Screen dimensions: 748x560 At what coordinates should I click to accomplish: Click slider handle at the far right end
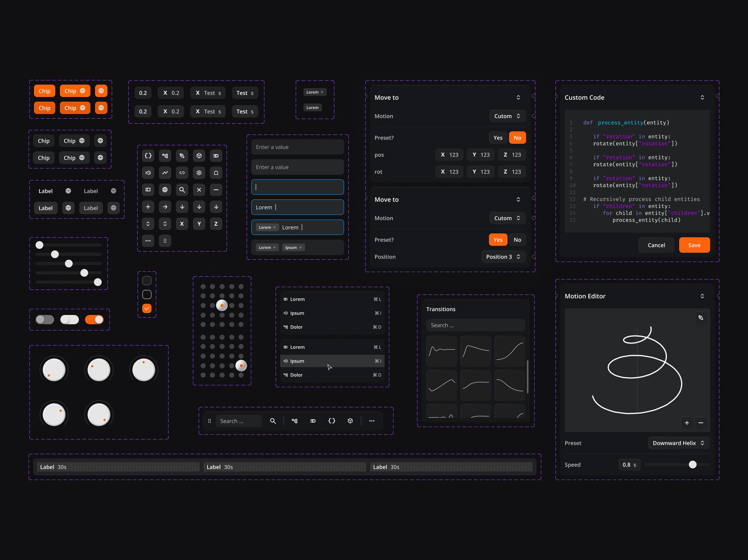[98, 282]
